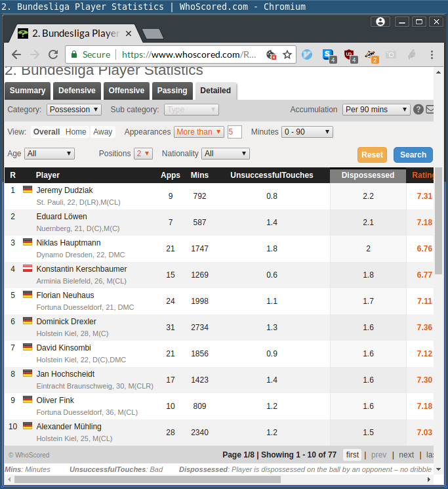The height and width of the screenshot is (489, 448).
Task: Open the blue S extension with badge 4
Action: pos(329,56)
